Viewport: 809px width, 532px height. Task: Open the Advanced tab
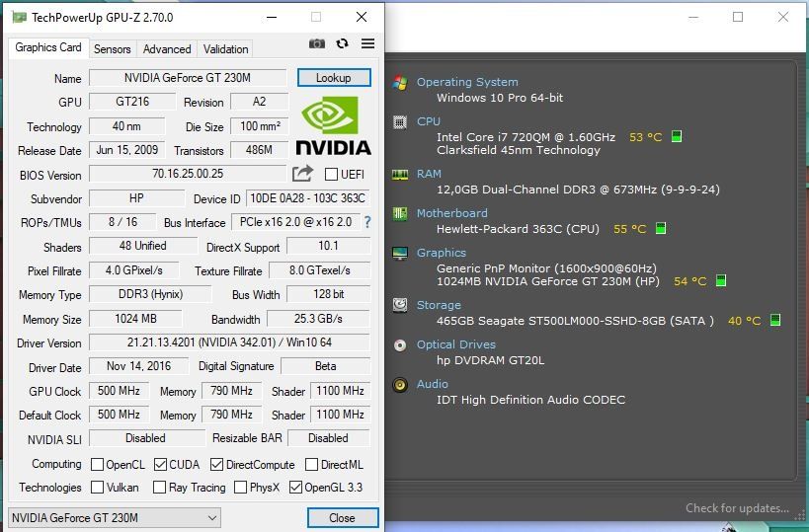167,49
